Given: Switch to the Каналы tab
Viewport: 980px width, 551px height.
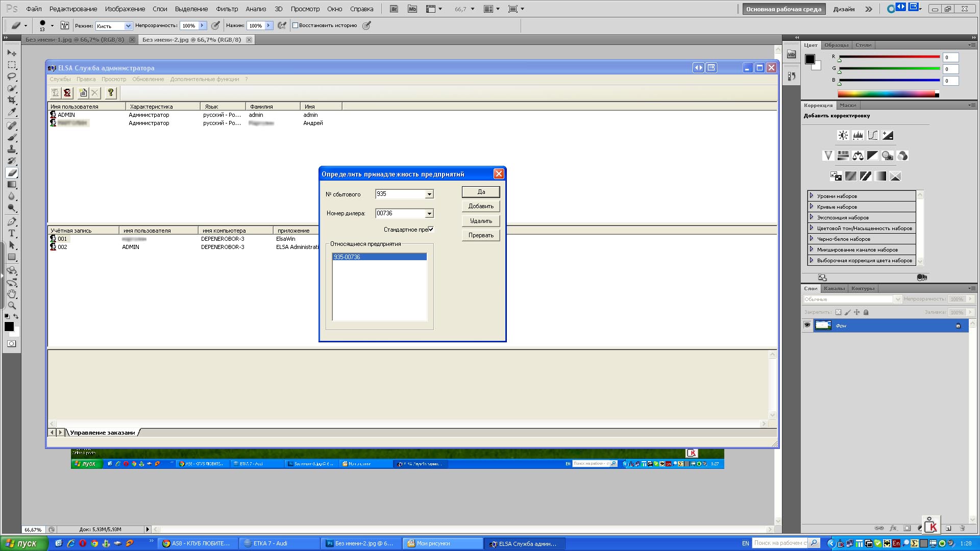Looking at the screenshot, I should click(x=834, y=288).
